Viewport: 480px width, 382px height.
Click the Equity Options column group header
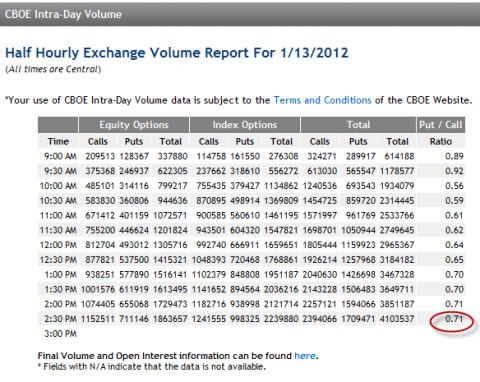click(x=134, y=125)
